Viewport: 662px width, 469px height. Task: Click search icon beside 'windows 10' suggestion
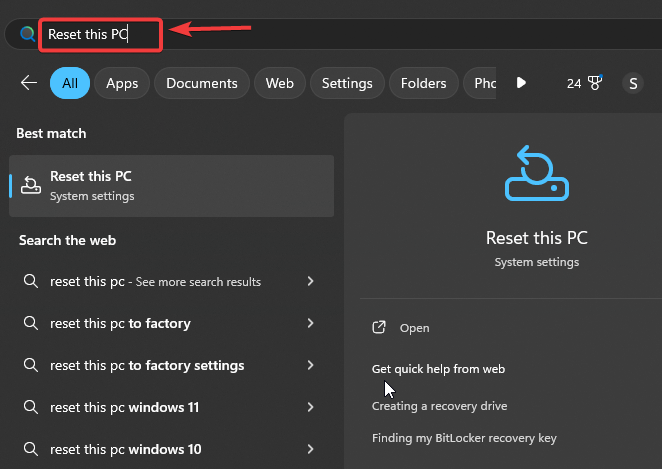[31, 449]
